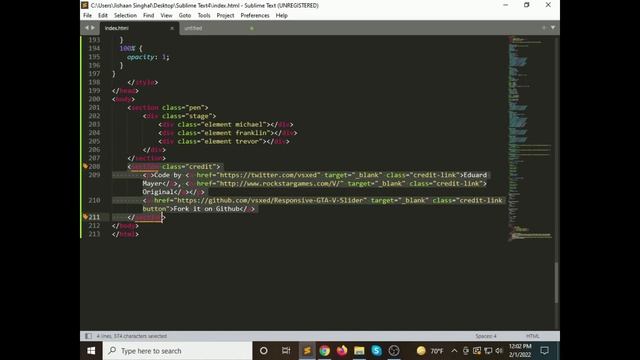Click the Type here to search box
Image resolution: width=640 pixels, height=360 pixels.
pyautogui.click(x=178, y=351)
